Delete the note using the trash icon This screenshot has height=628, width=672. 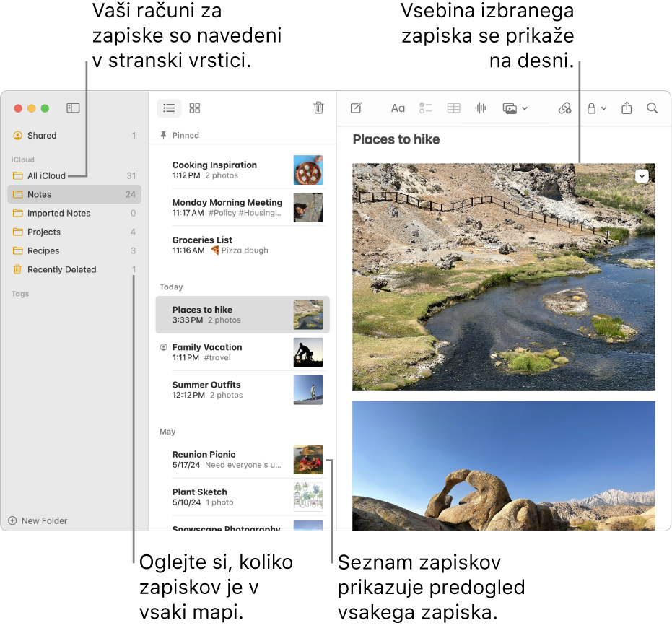point(318,108)
